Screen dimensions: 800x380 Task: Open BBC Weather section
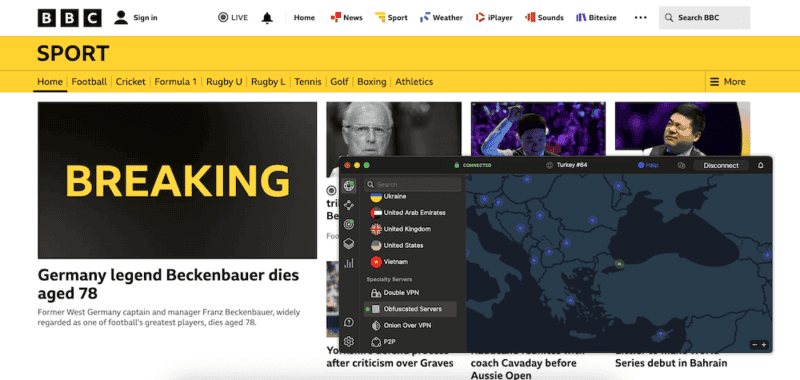pyautogui.click(x=441, y=18)
